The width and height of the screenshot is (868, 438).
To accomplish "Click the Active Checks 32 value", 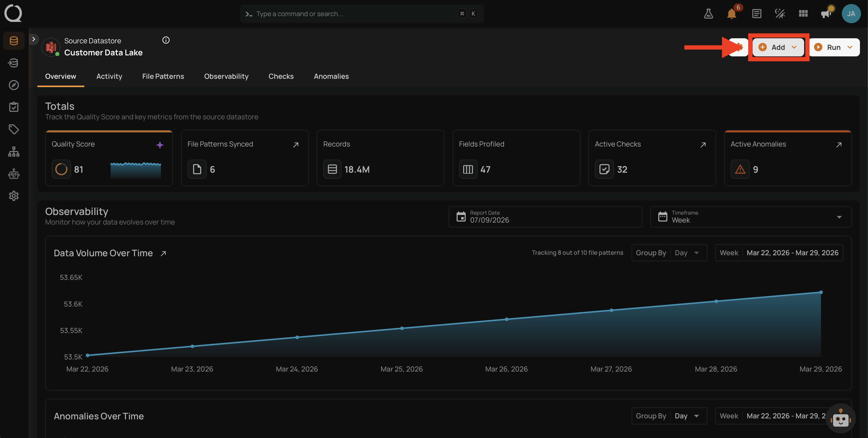I will click(622, 169).
